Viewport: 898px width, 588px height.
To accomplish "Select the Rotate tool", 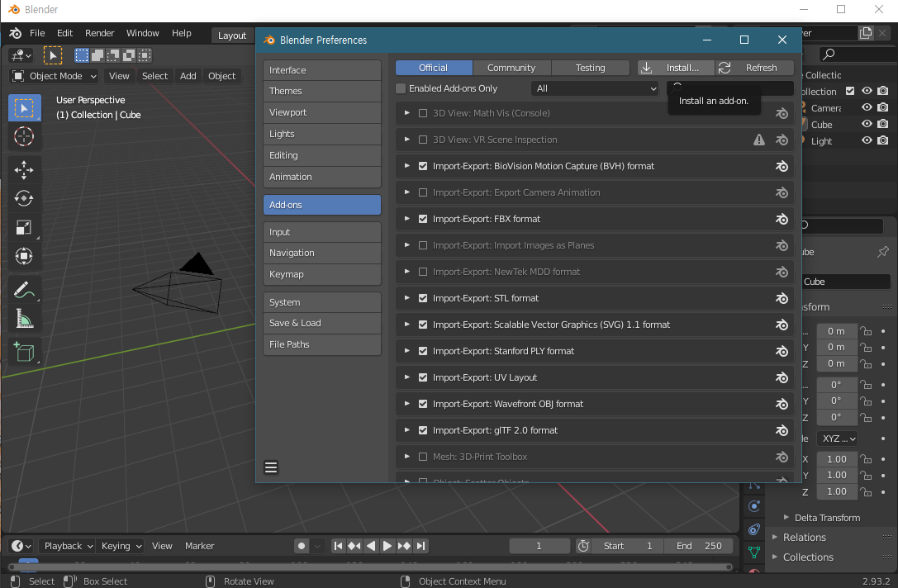I will point(24,199).
